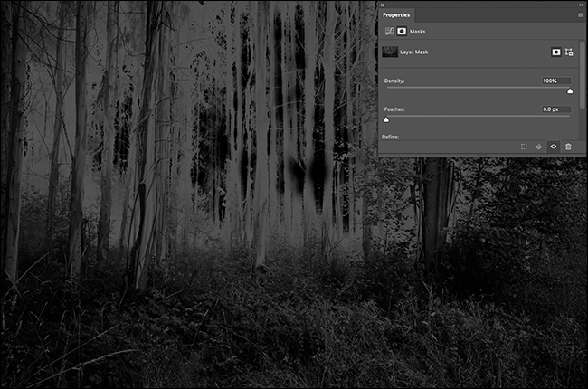
Task: Apply the mask using the diamond icon
Action: pos(538,146)
